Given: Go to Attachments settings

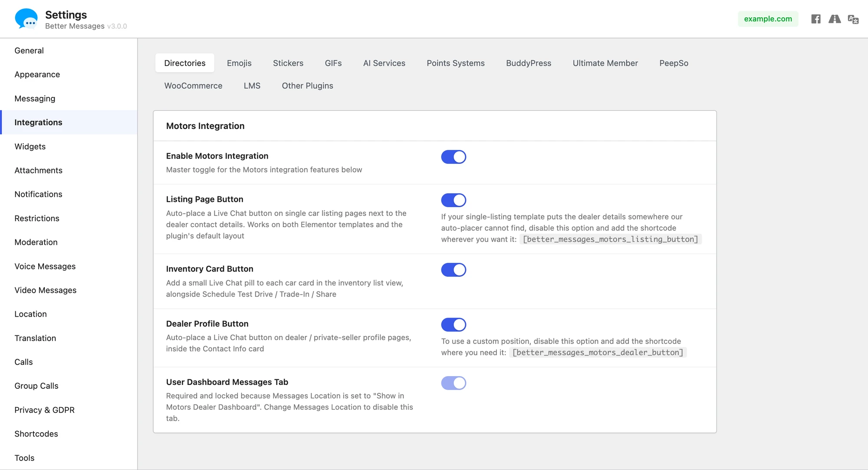Looking at the screenshot, I should pyautogui.click(x=69, y=170).
